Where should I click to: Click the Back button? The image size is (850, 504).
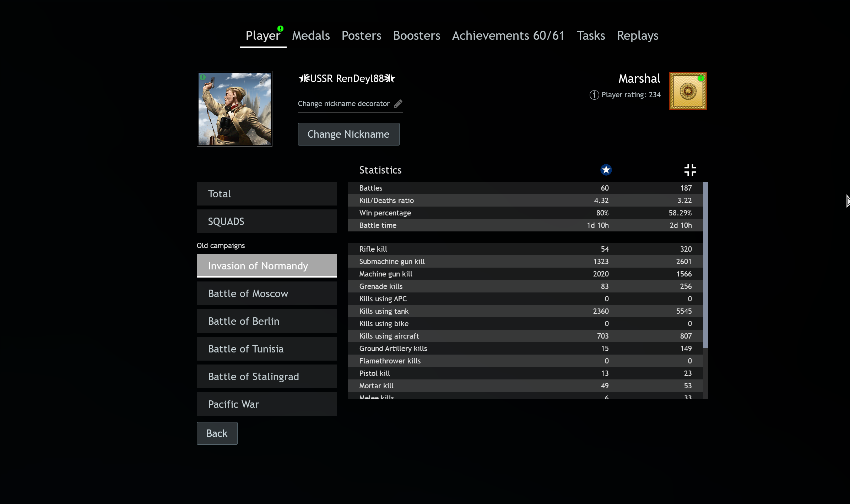click(217, 433)
